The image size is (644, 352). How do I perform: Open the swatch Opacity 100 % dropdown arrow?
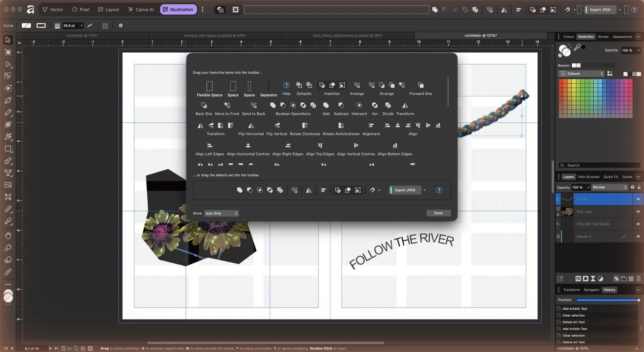639,50
